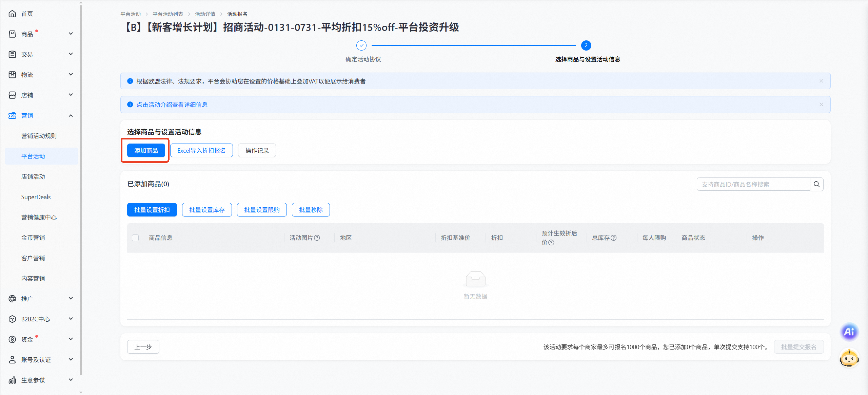The height and width of the screenshot is (395, 868).
Task: Click the 点击活动介绍查看详细信息 link
Action: (172, 105)
